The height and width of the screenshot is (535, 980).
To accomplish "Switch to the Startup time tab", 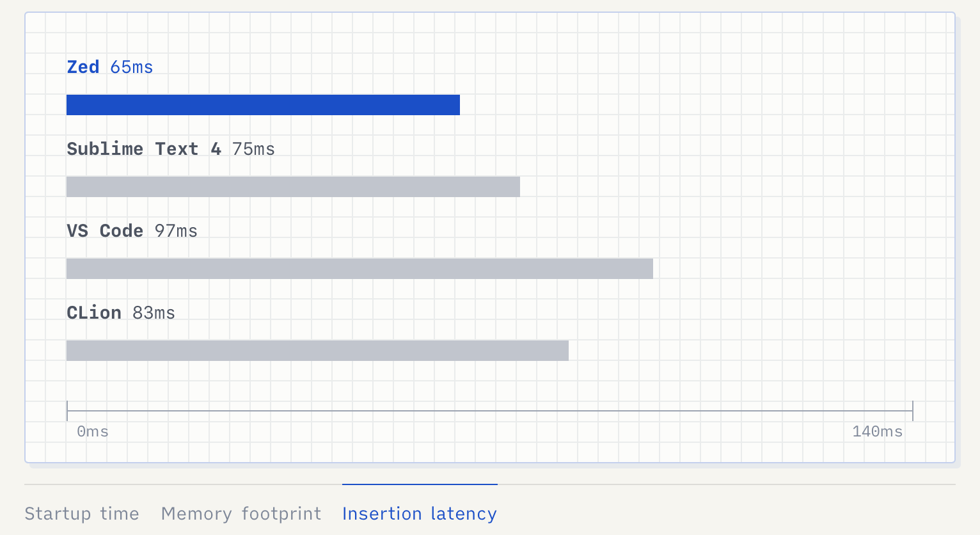I will pos(82,514).
